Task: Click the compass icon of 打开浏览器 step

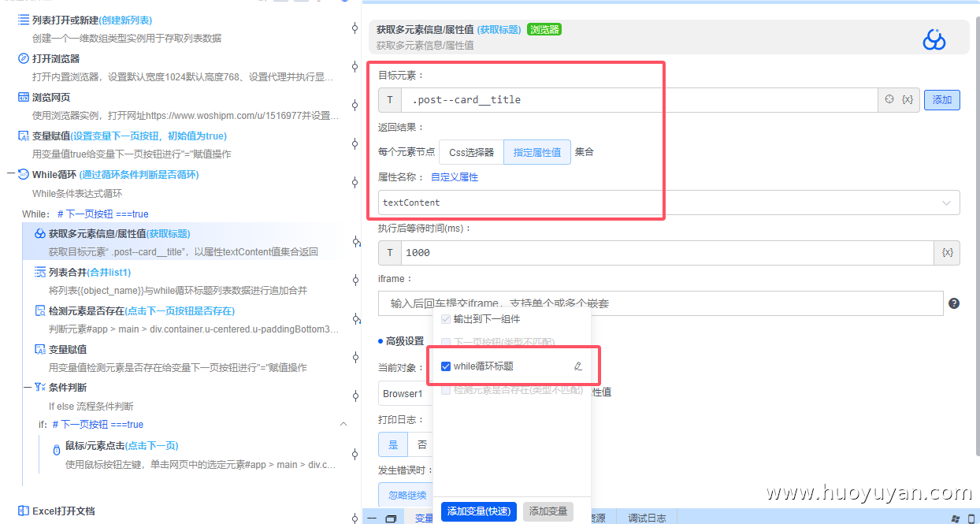Action: pos(24,58)
